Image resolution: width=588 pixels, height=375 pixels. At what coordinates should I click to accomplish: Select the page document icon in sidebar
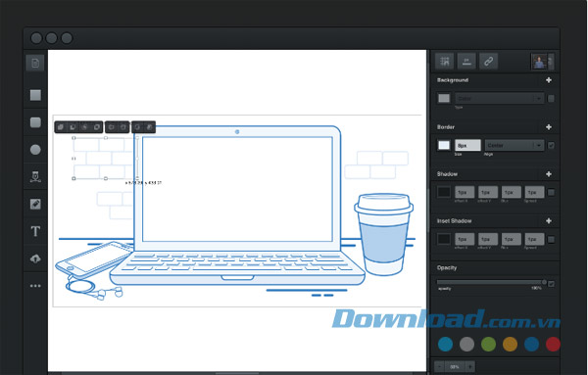point(35,63)
